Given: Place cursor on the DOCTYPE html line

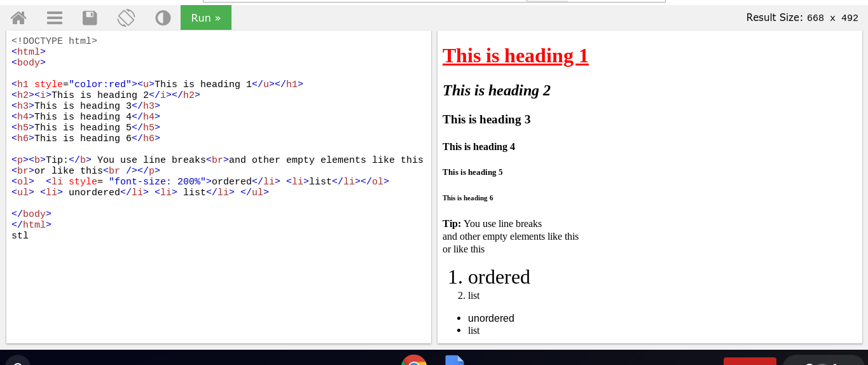Looking at the screenshot, I should pos(55,41).
